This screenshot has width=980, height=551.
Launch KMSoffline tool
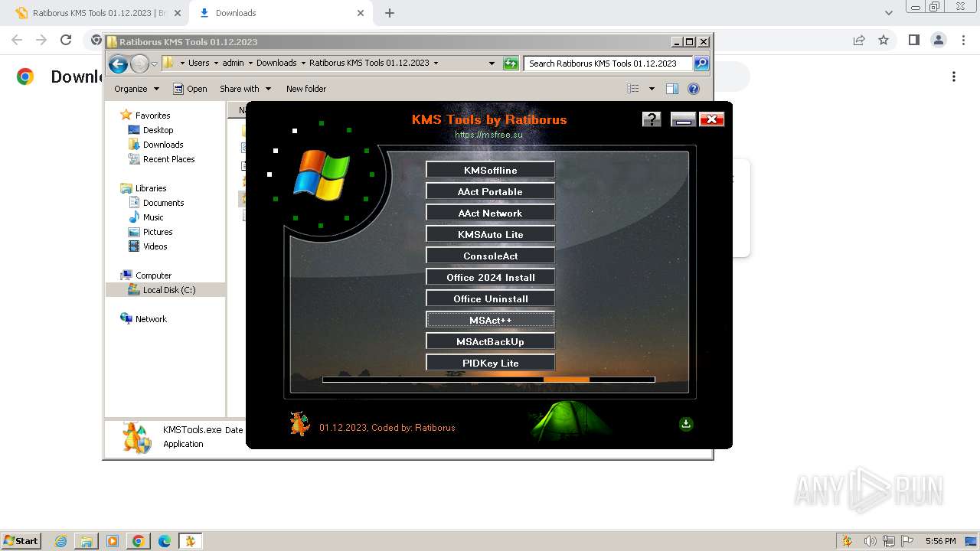coord(490,170)
